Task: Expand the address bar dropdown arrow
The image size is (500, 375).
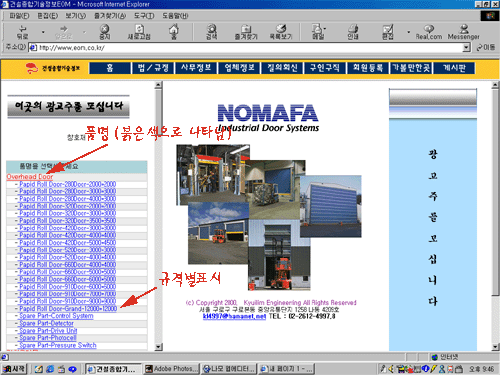Action: 467,48
